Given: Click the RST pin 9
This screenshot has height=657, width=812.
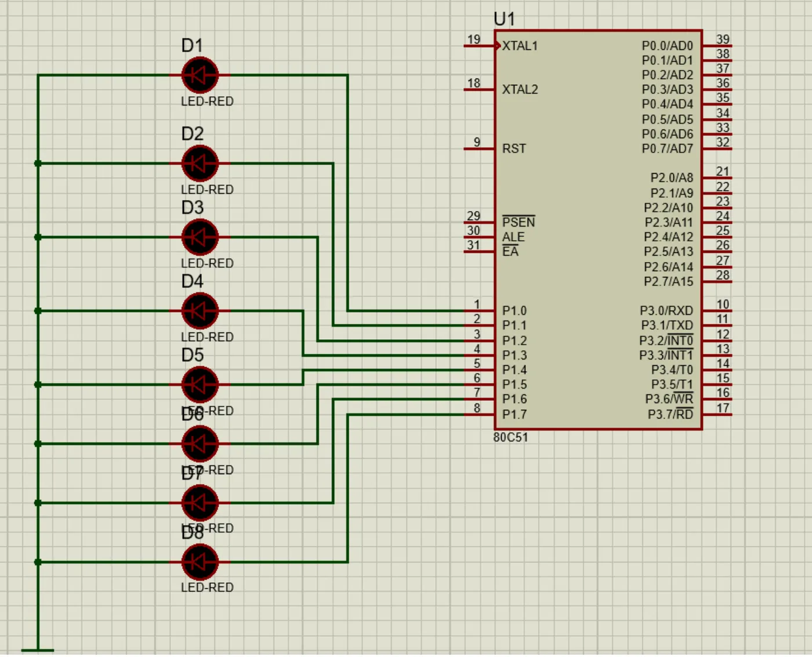Looking at the screenshot, I should pos(479,148).
